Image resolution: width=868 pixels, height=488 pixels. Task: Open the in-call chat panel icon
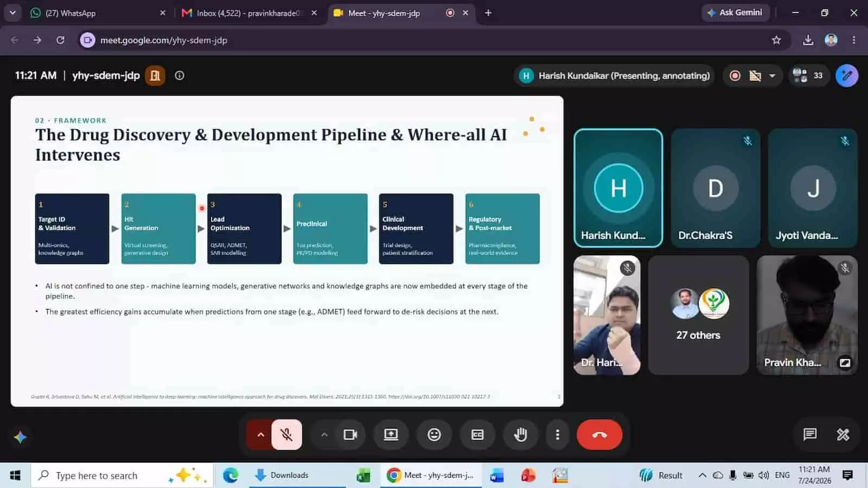pyautogui.click(x=810, y=434)
